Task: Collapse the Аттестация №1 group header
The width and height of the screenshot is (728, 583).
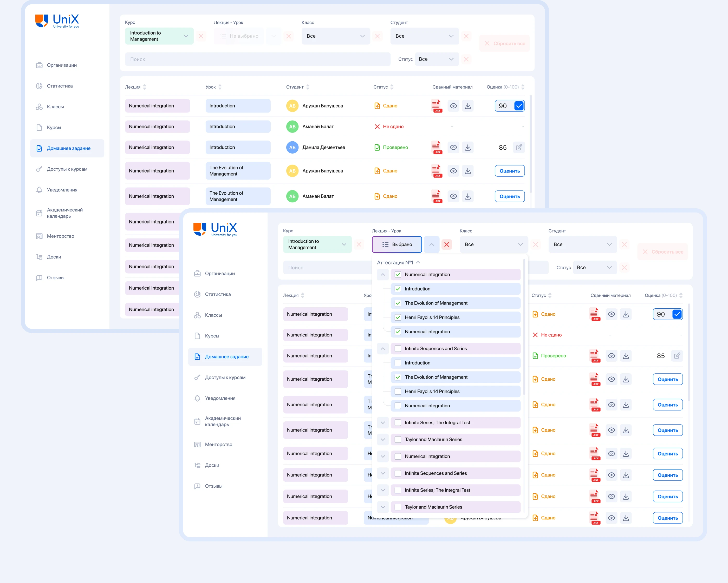Action: click(418, 262)
